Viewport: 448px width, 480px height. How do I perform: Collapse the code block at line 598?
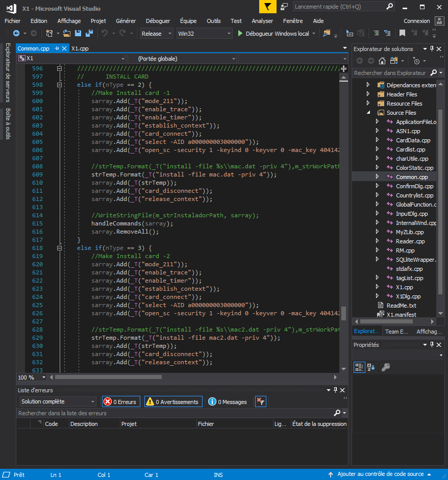(x=60, y=85)
